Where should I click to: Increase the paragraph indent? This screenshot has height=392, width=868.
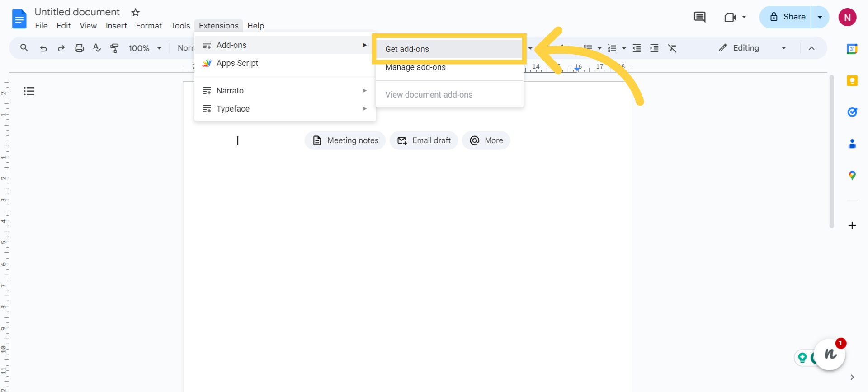654,48
